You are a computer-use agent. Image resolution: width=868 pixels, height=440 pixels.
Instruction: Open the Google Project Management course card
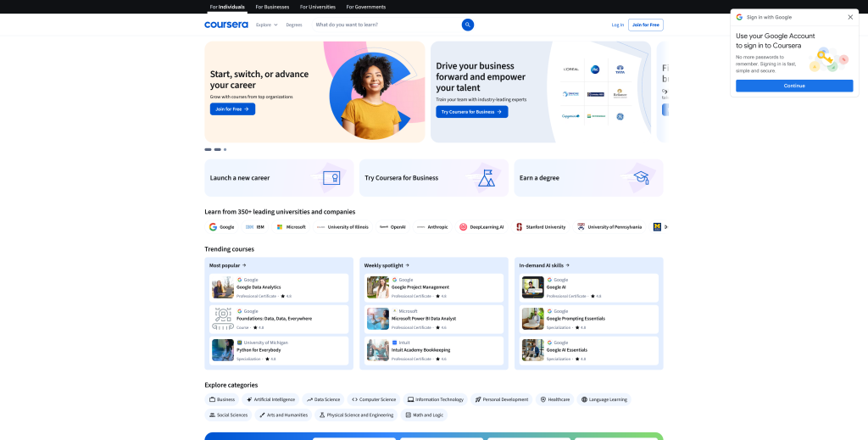point(434,287)
